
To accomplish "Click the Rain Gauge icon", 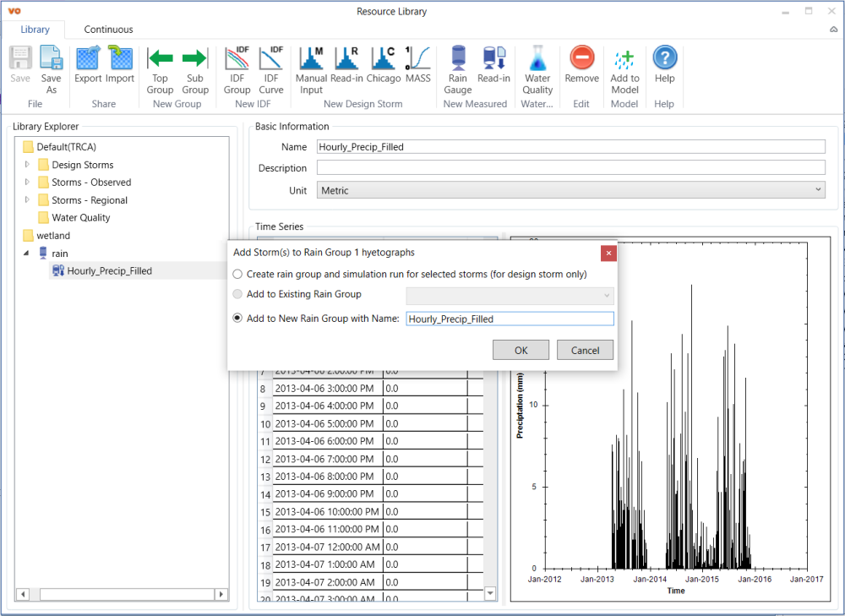I will coord(458,68).
